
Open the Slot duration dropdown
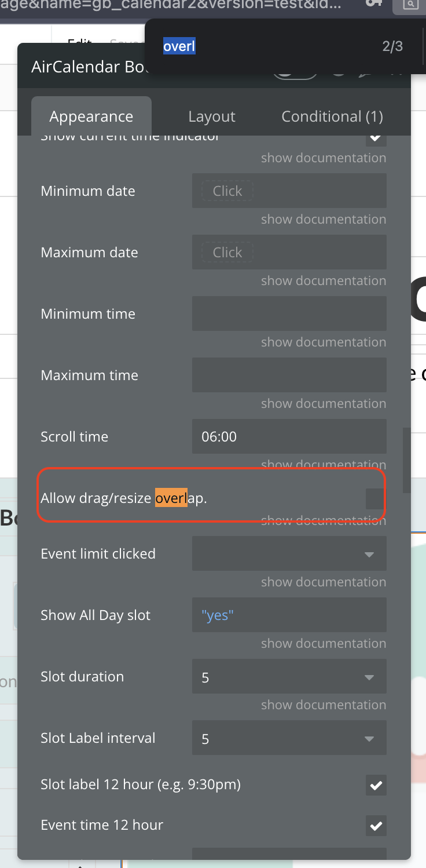[289, 676]
